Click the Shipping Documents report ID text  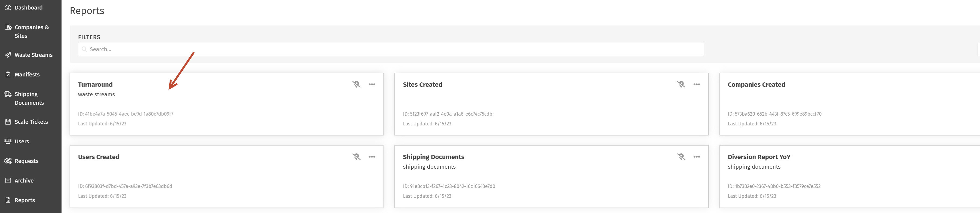pyautogui.click(x=449, y=186)
